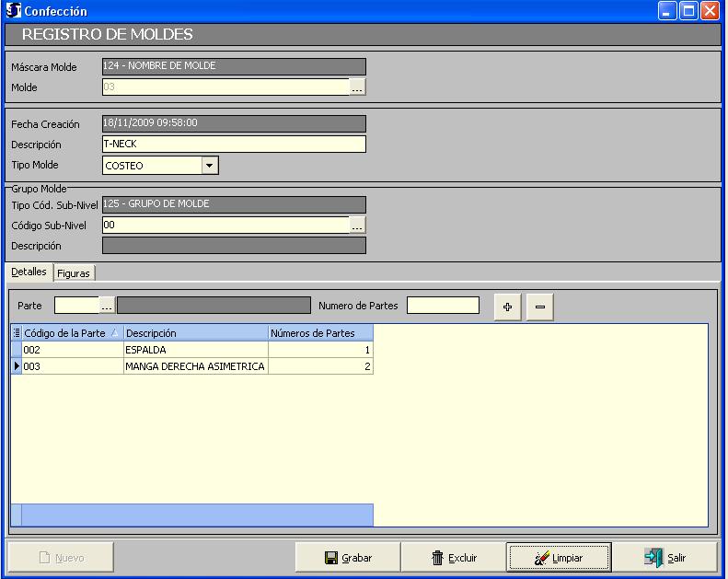The height and width of the screenshot is (579, 728).
Task: Click the Números de Partes column header
Action: pos(320,333)
